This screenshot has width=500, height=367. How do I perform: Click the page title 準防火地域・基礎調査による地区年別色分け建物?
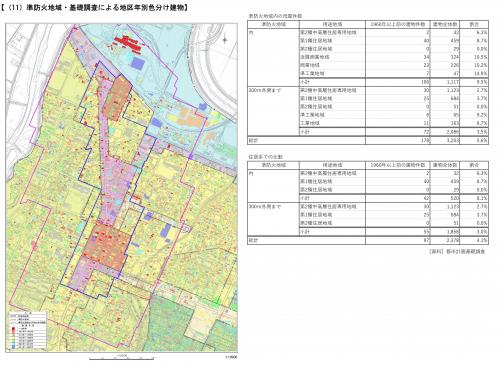95,8
